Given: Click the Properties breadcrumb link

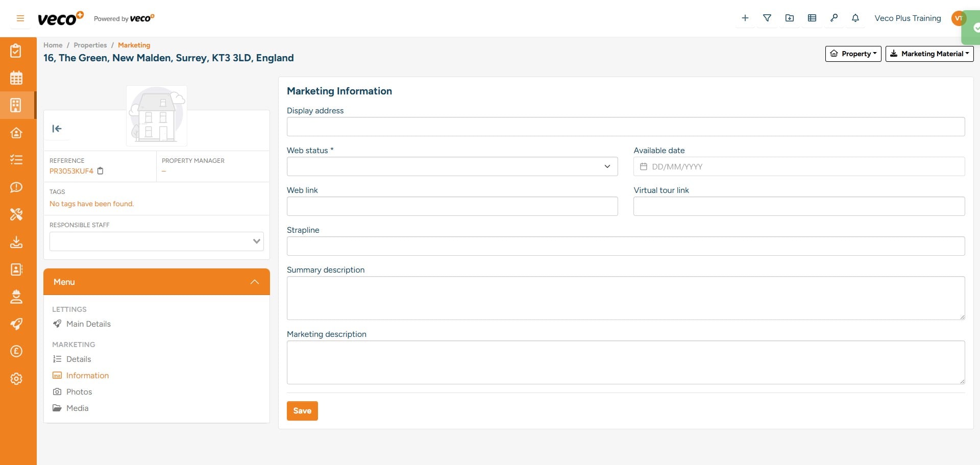Looking at the screenshot, I should point(90,45).
